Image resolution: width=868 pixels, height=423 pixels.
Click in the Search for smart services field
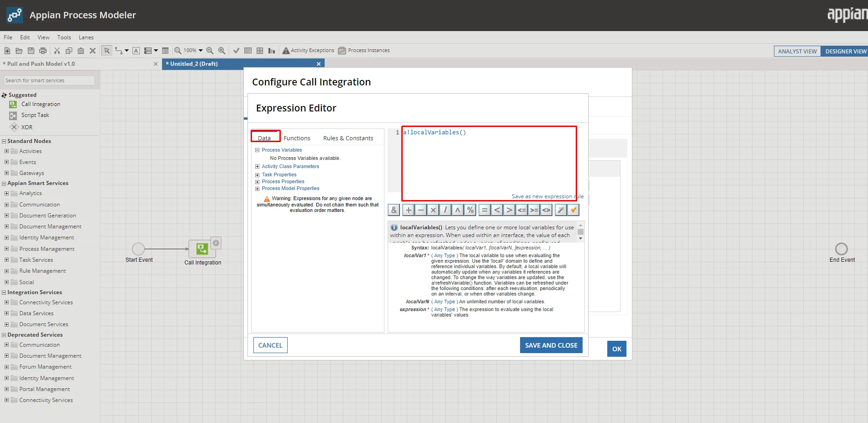pyautogui.click(x=49, y=80)
